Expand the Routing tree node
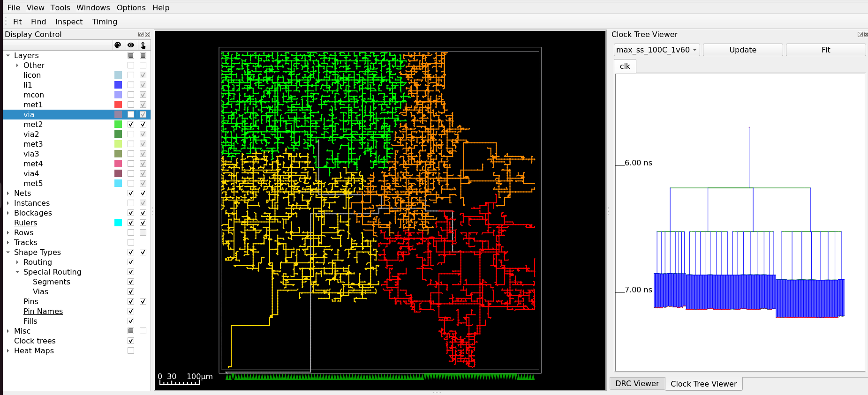Screen dimensions: 868x395 tap(17, 262)
